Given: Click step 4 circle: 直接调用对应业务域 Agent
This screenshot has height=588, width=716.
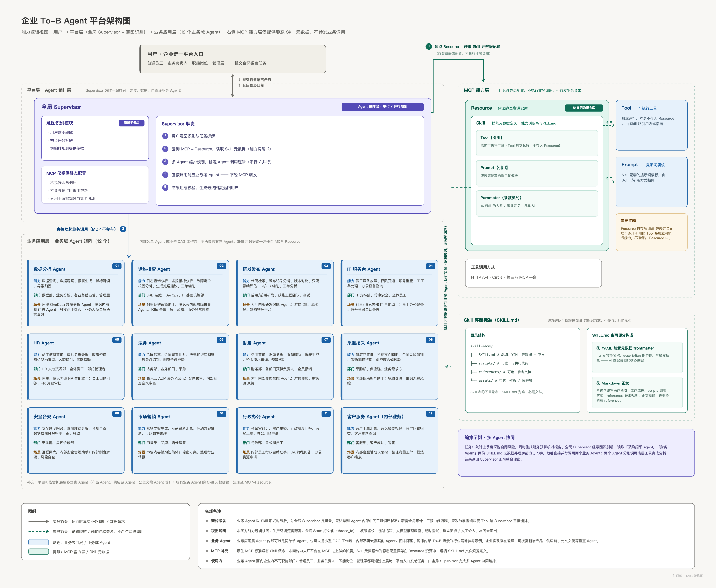Looking at the screenshot, I should [165, 175].
